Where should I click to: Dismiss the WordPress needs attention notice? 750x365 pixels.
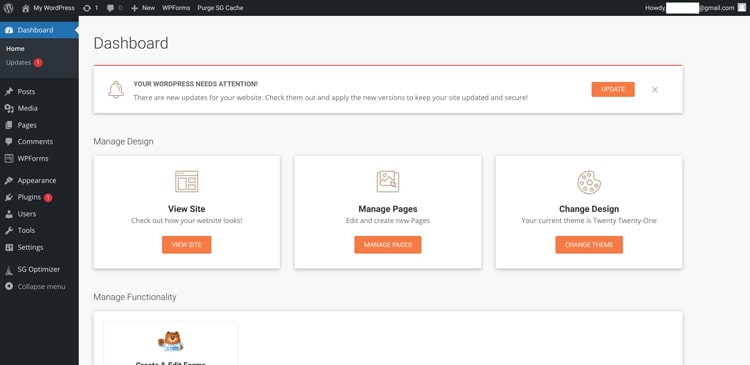click(x=655, y=89)
